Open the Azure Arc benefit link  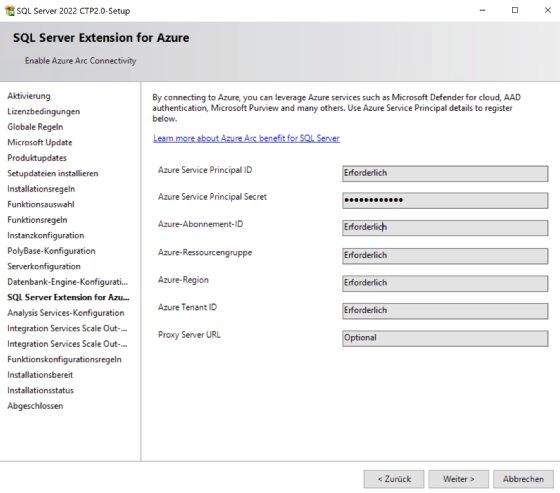[246, 138]
